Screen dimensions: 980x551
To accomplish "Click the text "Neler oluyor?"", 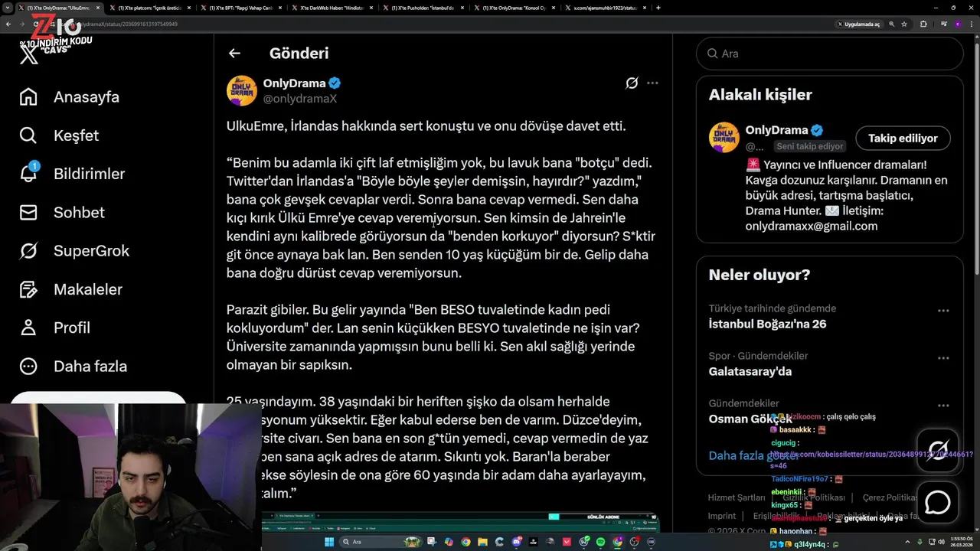I will pos(759,275).
